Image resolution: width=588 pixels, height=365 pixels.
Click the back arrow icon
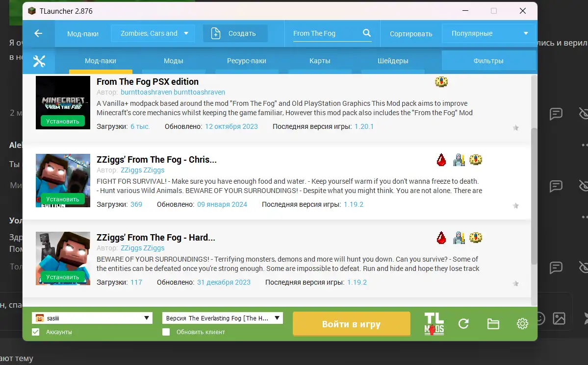(x=38, y=33)
